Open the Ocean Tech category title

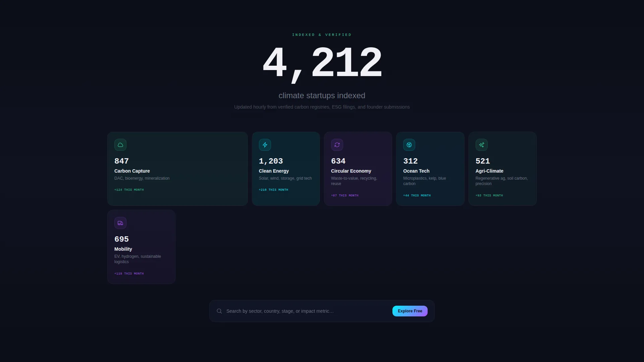[x=416, y=171]
